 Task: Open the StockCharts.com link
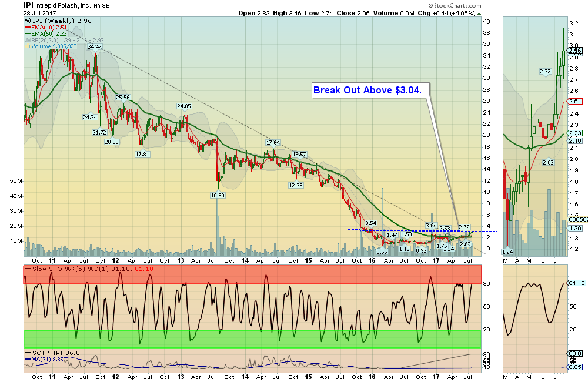tap(455, 5)
